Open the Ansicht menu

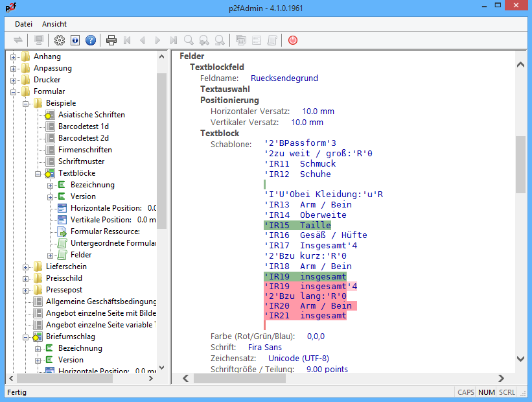pyautogui.click(x=54, y=24)
